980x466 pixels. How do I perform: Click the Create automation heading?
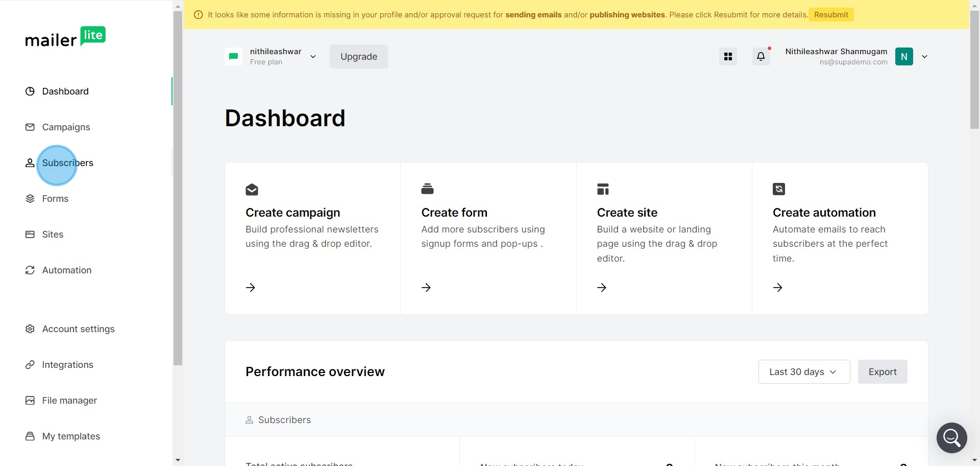click(824, 213)
